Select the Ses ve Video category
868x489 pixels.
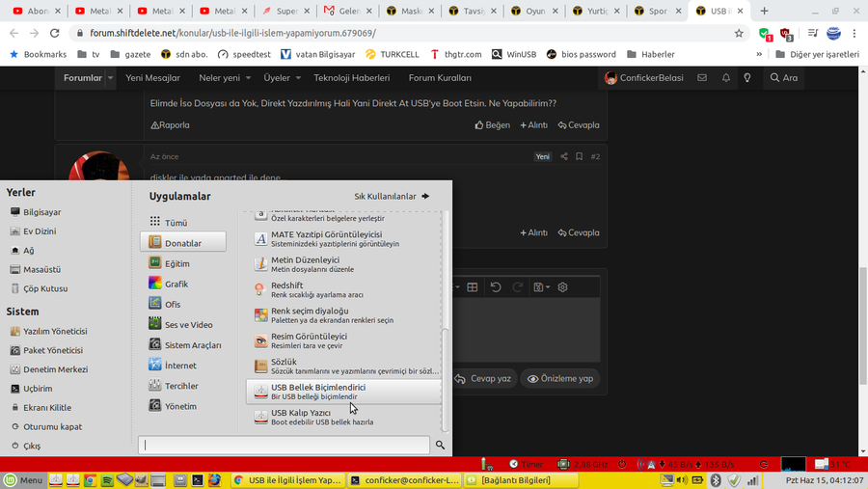(x=183, y=324)
